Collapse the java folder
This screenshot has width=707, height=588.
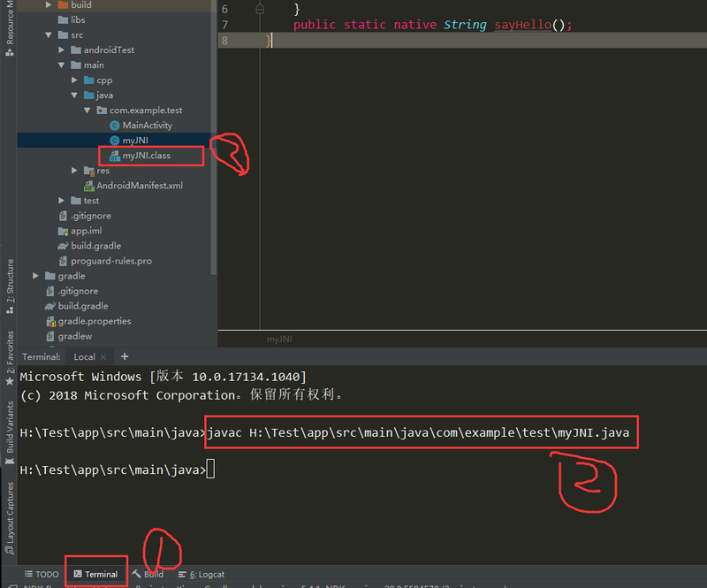pos(74,95)
